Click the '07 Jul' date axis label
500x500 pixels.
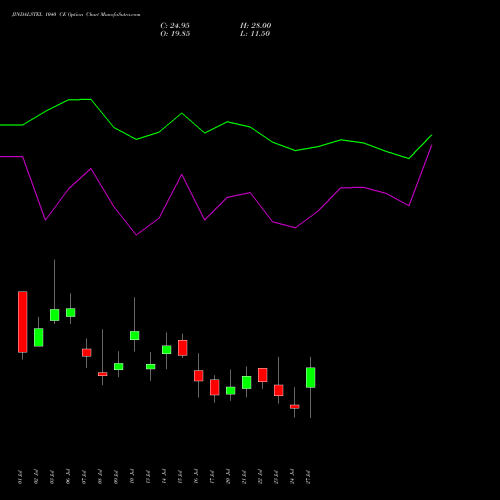point(84,477)
